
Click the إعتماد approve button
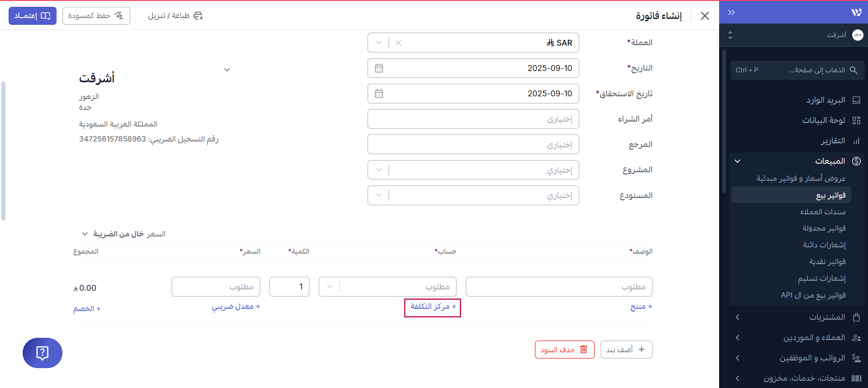33,16
